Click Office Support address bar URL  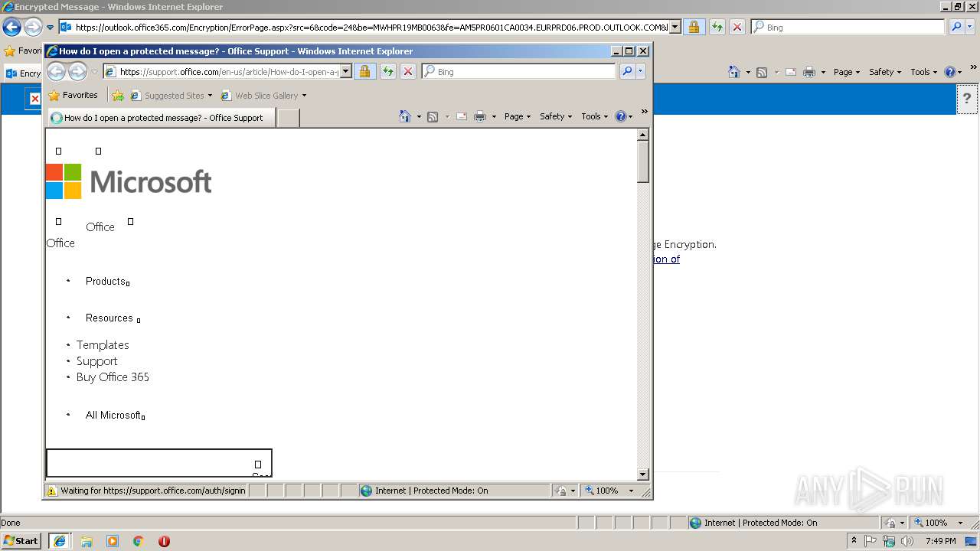point(229,71)
